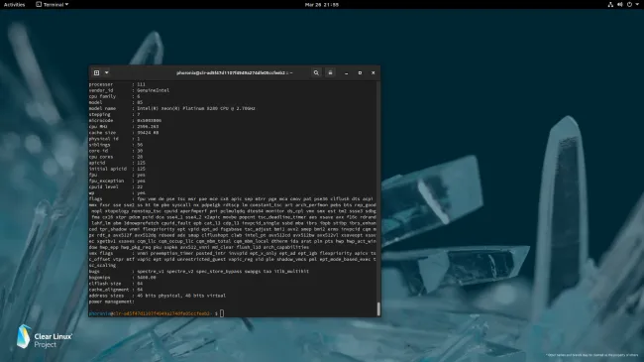Image resolution: width=644 pixels, height=362 pixels.
Task: Click the 'power management:' line
Action: click(112, 302)
